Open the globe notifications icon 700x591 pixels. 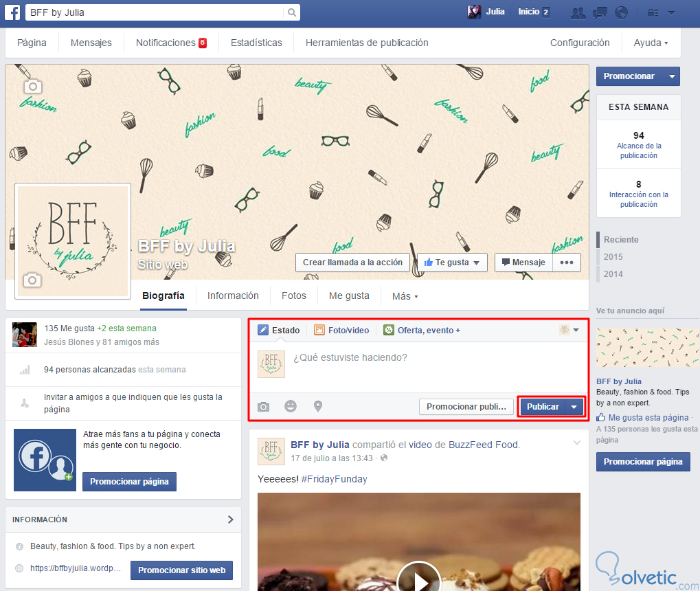[621, 12]
